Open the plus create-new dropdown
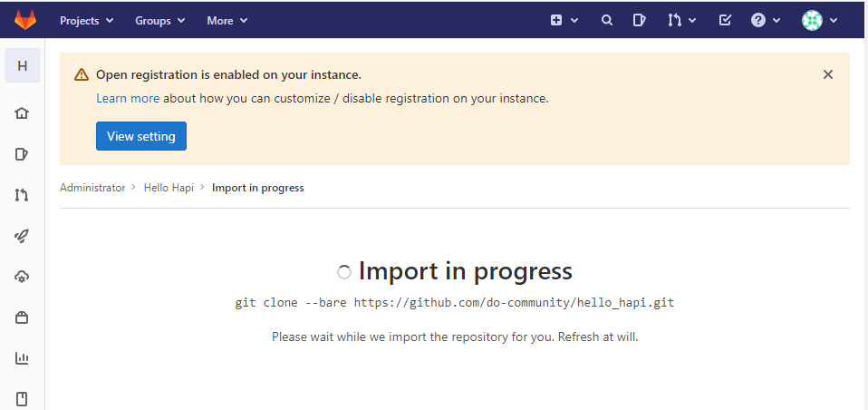 [564, 21]
